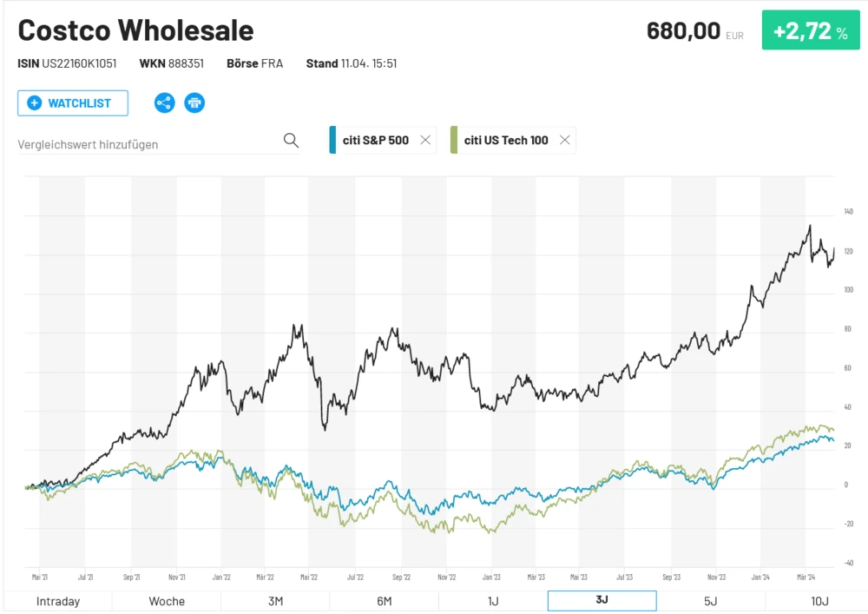Open the 1J timeframe
Viewport: 868px width, 614px height.
(x=493, y=600)
